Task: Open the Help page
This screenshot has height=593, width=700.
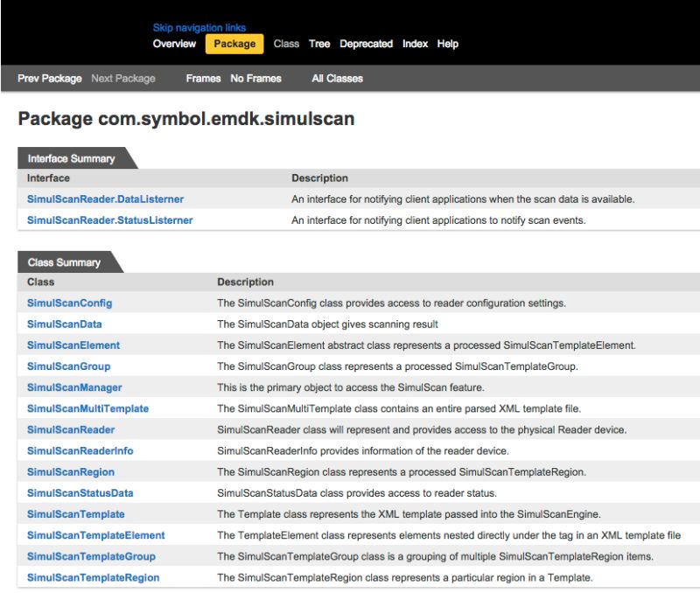Action: (447, 44)
